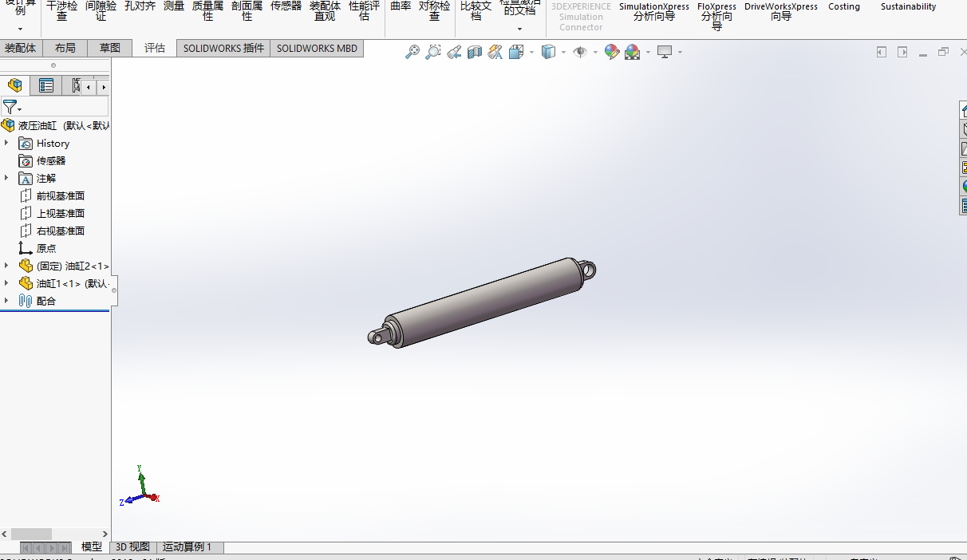967x560 pixels.
Task: Expand the History folder
Action: [x=6, y=143]
